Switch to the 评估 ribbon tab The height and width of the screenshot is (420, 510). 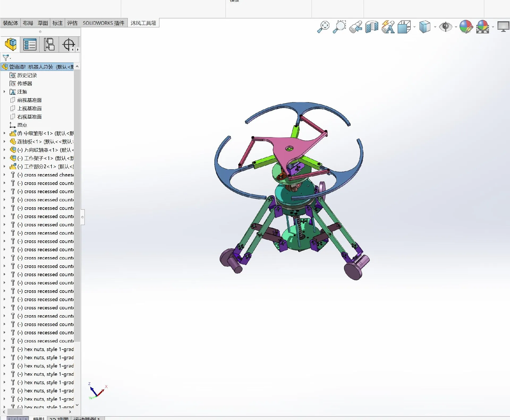tap(72, 23)
